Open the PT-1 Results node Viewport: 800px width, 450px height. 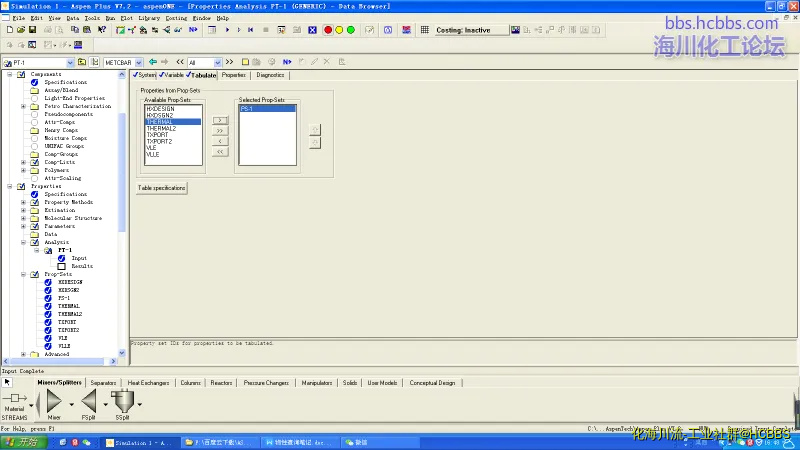[82, 266]
